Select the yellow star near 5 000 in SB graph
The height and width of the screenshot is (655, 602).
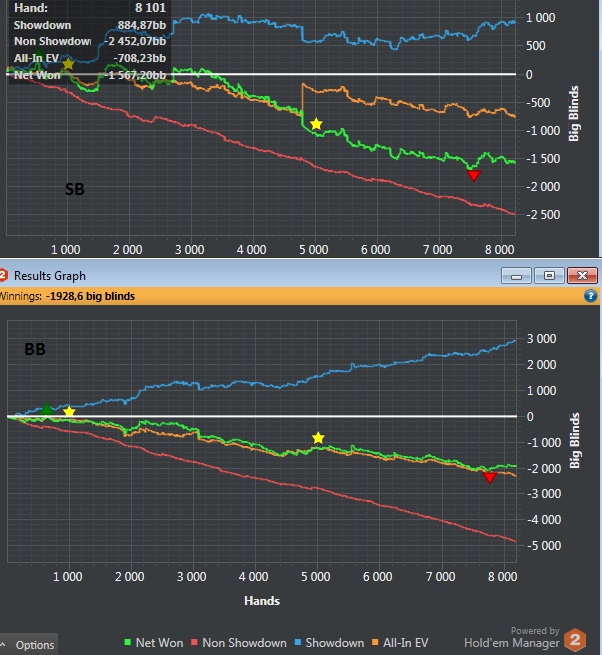[317, 124]
